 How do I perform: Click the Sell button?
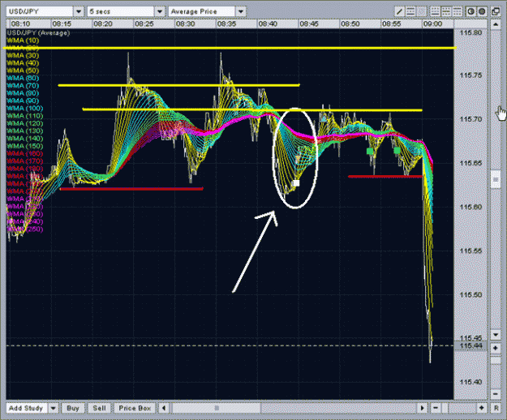point(99,408)
